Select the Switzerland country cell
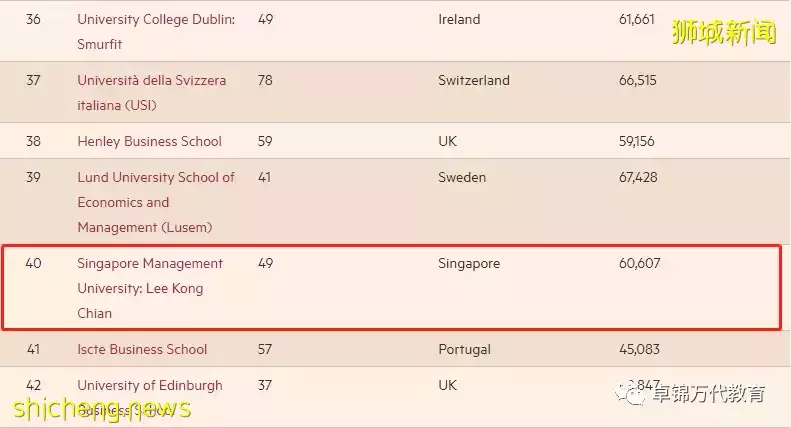Image resolution: width=791 pixels, height=428 pixels. 474,80
